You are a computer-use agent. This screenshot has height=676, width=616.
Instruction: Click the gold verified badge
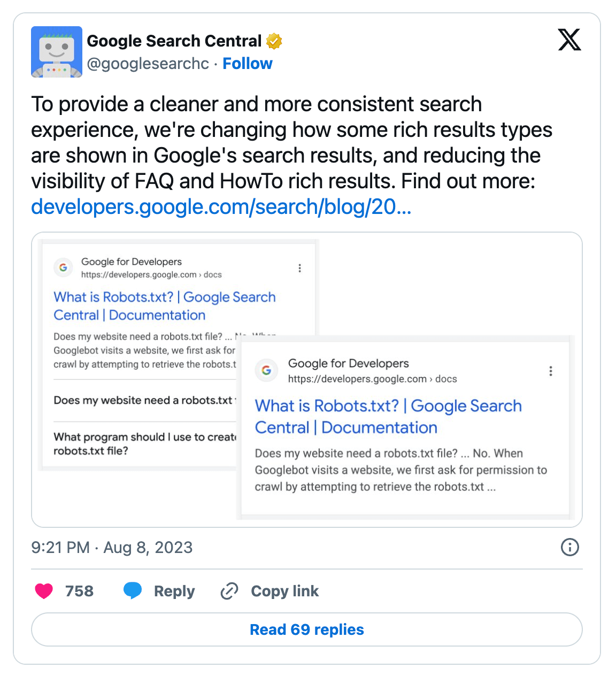[x=274, y=41]
